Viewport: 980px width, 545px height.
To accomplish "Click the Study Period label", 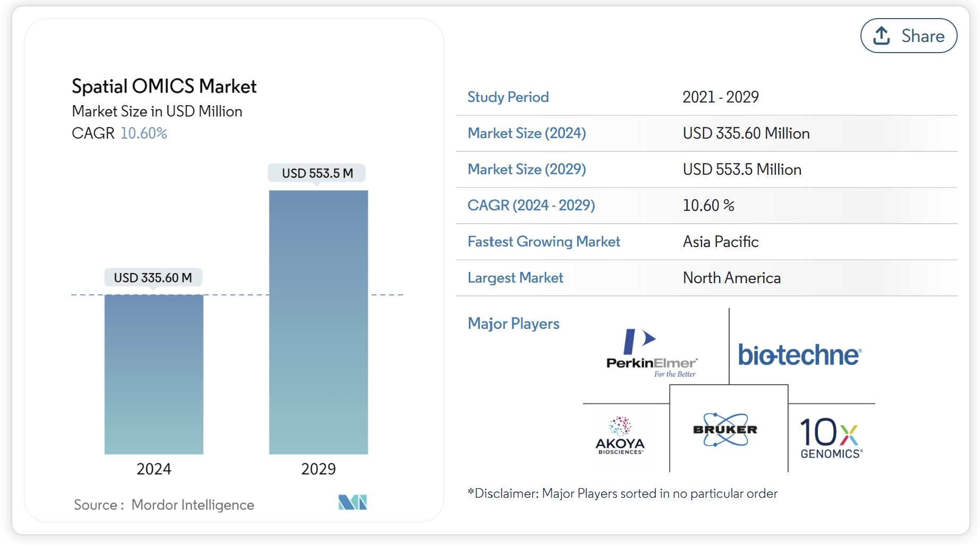I will 508,97.
